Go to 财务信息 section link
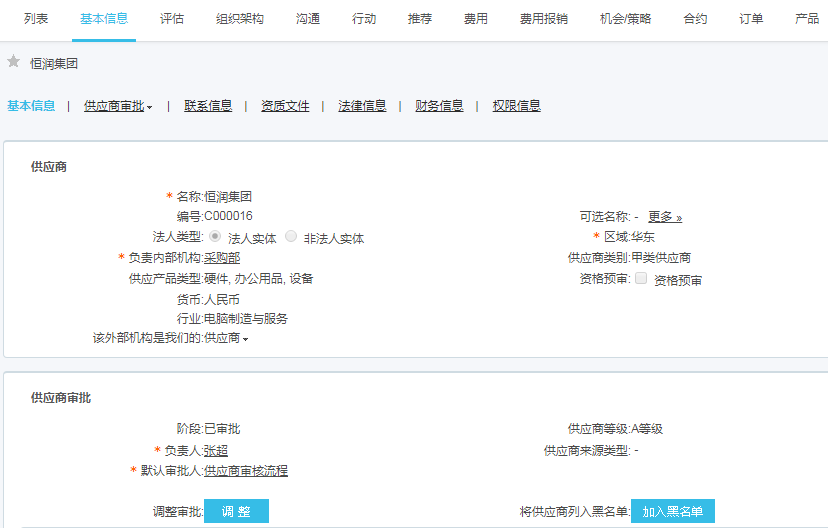828x528 pixels. click(x=439, y=106)
